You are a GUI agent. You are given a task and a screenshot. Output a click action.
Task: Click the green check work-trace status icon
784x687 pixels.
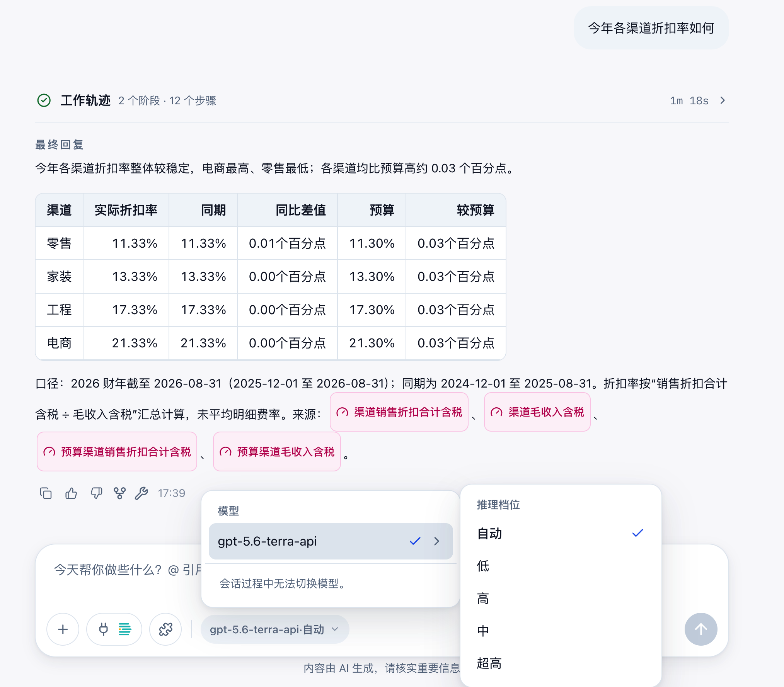tap(44, 100)
